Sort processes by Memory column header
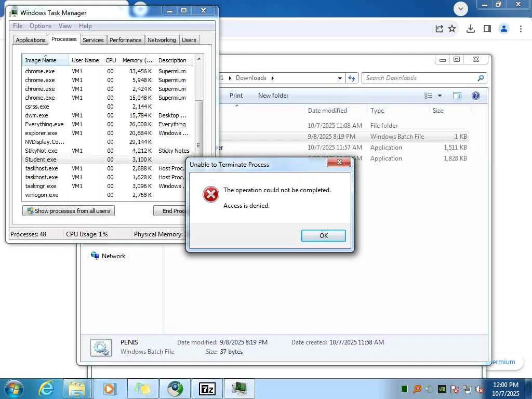Image resolution: width=532 pixels, height=399 pixels. pos(137,60)
